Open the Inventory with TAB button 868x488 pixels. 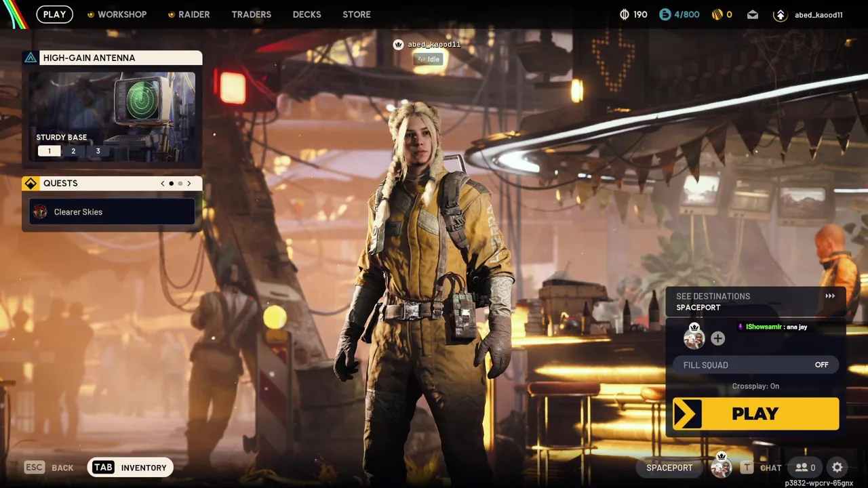pyautogui.click(x=130, y=468)
